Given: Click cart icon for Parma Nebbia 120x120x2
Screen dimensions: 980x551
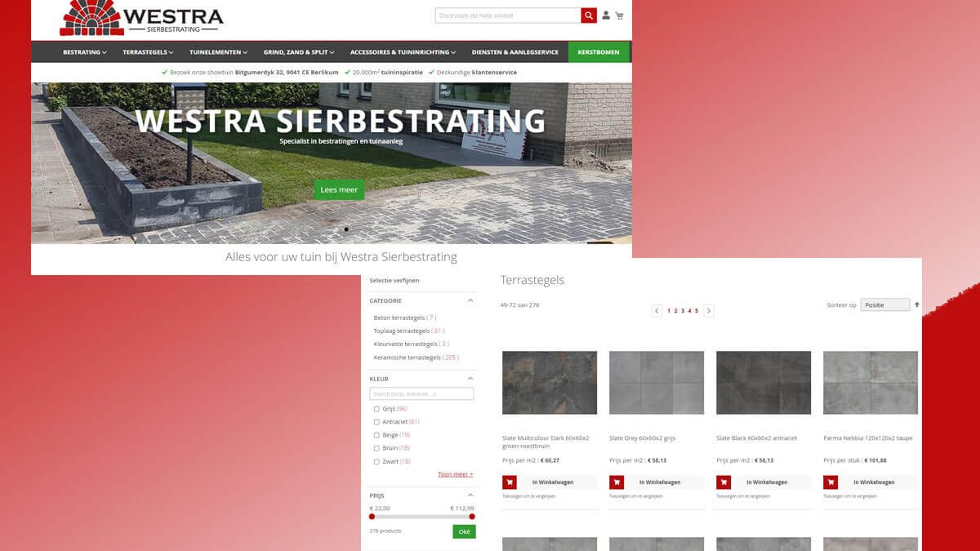Looking at the screenshot, I should click(831, 482).
